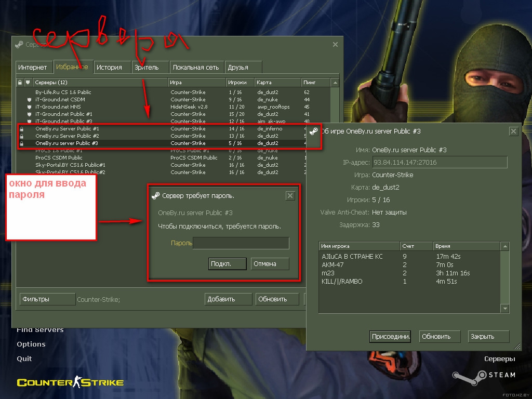
Task: Sort players by Время column header
Action: (467, 246)
